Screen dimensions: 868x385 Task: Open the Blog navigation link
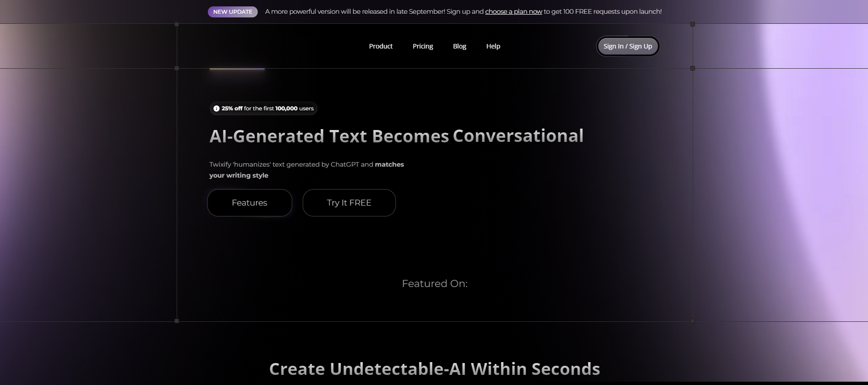point(460,46)
